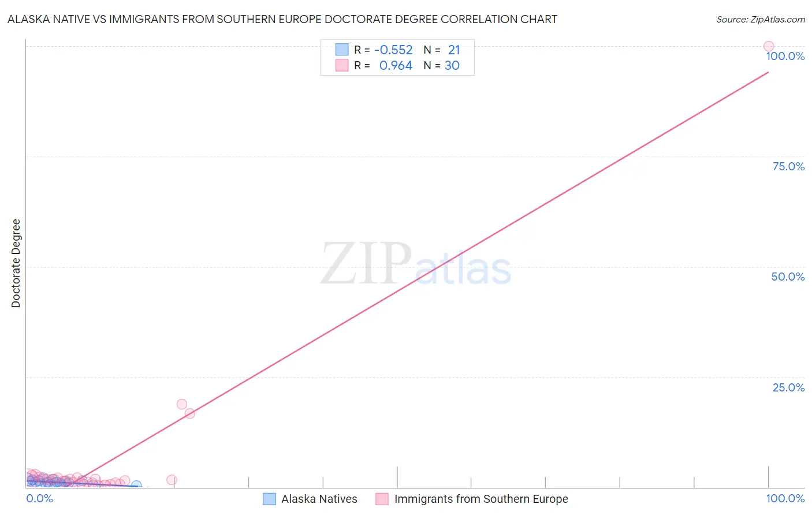
Task: Click the pink Immigrants from Southern Europe swatch
Action: pos(382,499)
